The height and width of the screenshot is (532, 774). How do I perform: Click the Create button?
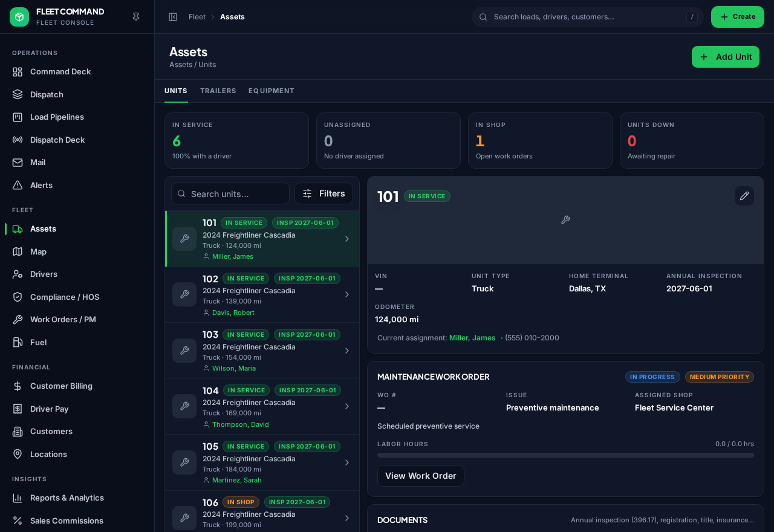738,17
